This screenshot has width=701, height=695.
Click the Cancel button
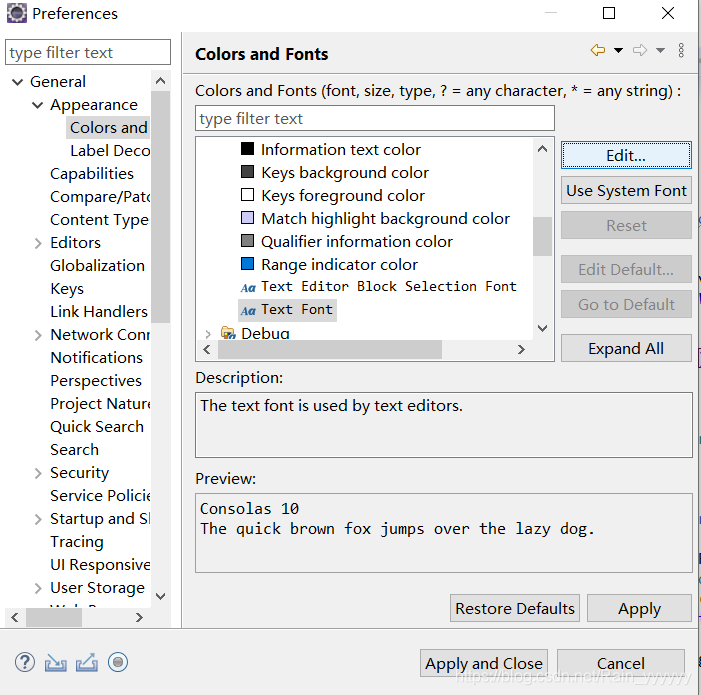click(x=621, y=663)
